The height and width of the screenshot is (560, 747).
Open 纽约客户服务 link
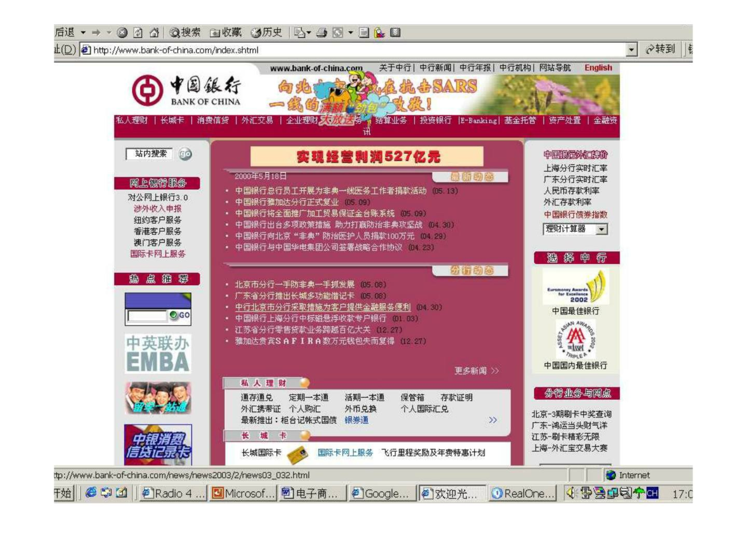tap(158, 220)
